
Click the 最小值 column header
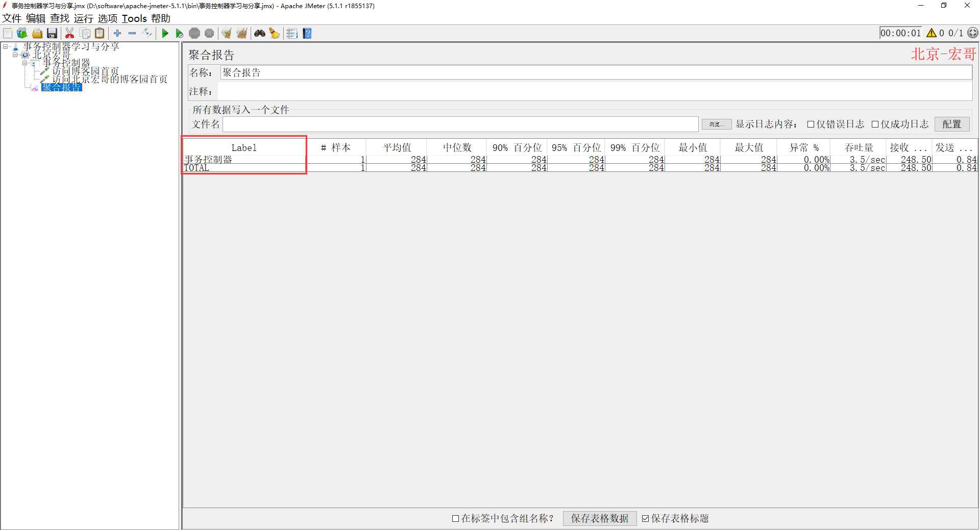692,147
